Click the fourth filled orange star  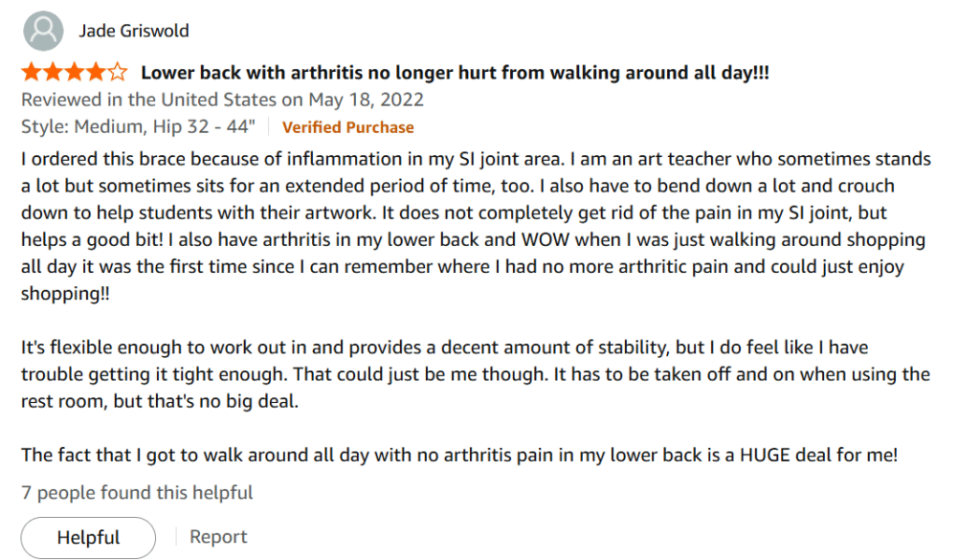[x=96, y=73]
